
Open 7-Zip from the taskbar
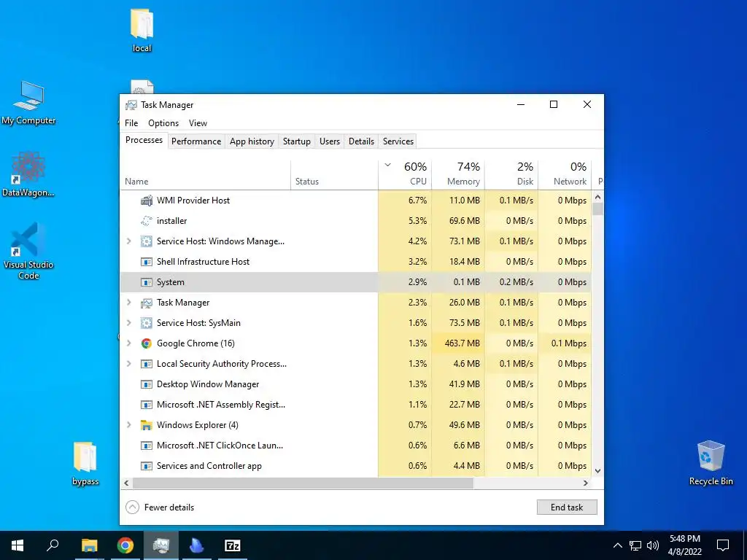(x=233, y=545)
